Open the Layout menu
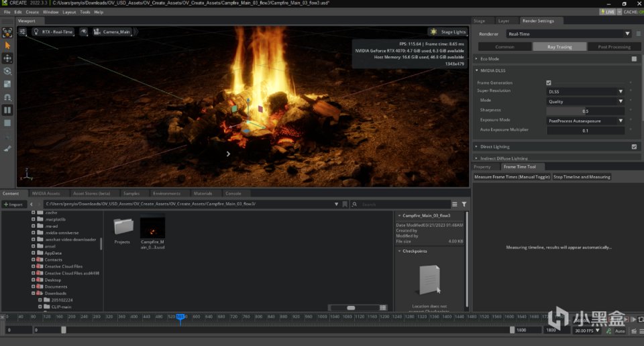The height and width of the screenshot is (346, 644). [69, 12]
